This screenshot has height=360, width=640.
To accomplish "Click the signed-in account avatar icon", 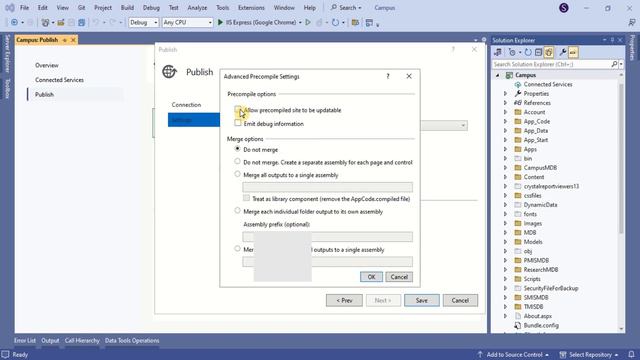I will (564, 8).
